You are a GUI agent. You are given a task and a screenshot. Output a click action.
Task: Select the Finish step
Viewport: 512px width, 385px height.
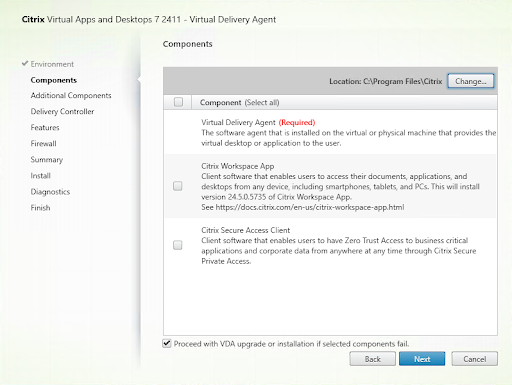coord(40,208)
